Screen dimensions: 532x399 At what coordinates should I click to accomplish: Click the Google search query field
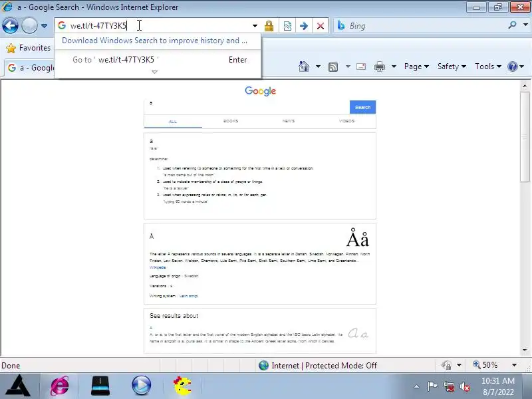247,106
